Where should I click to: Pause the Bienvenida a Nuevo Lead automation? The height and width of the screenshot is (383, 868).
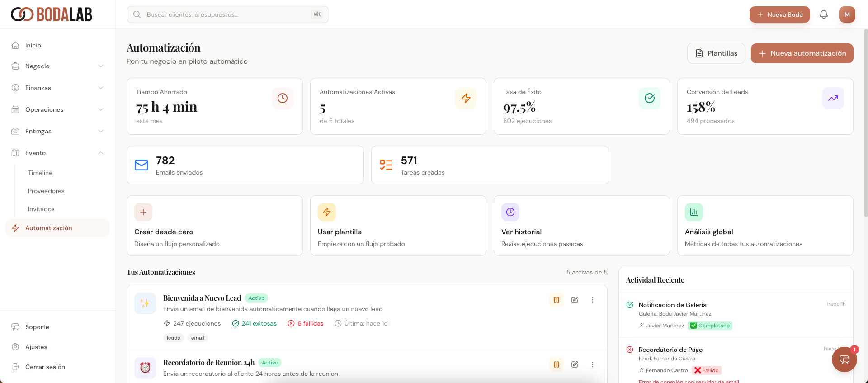(557, 300)
